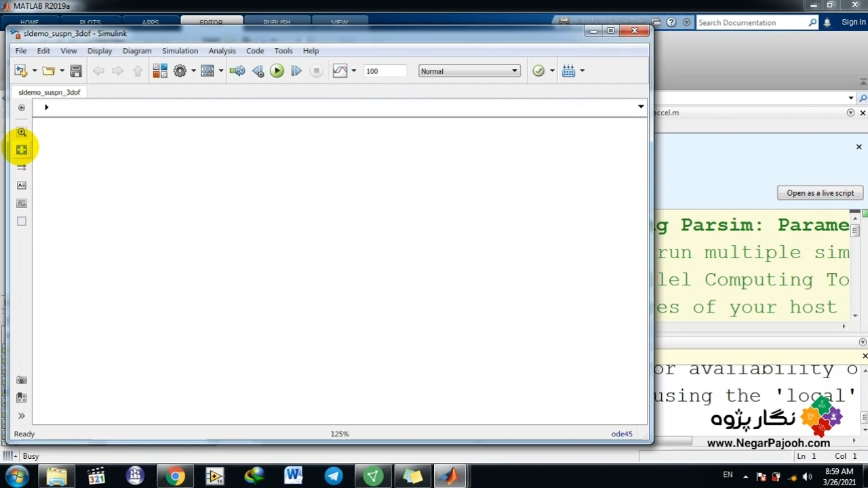868x488 pixels.
Task: Click the Annotation text tool
Action: (x=22, y=185)
